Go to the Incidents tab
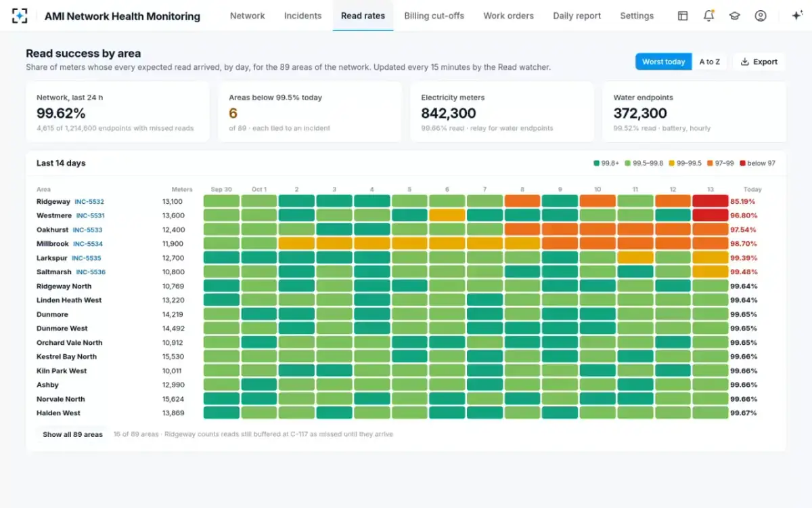Screen dimensions: 812x508 coord(302,16)
